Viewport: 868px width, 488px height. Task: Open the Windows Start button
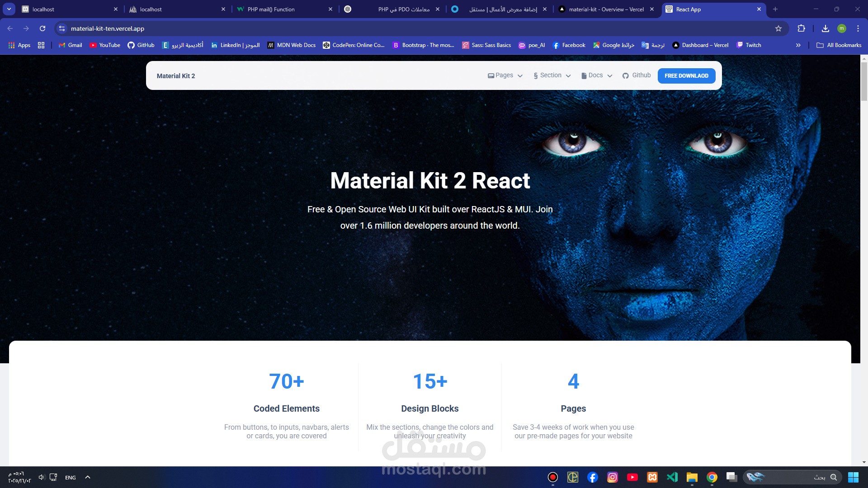pyautogui.click(x=853, y=477)
